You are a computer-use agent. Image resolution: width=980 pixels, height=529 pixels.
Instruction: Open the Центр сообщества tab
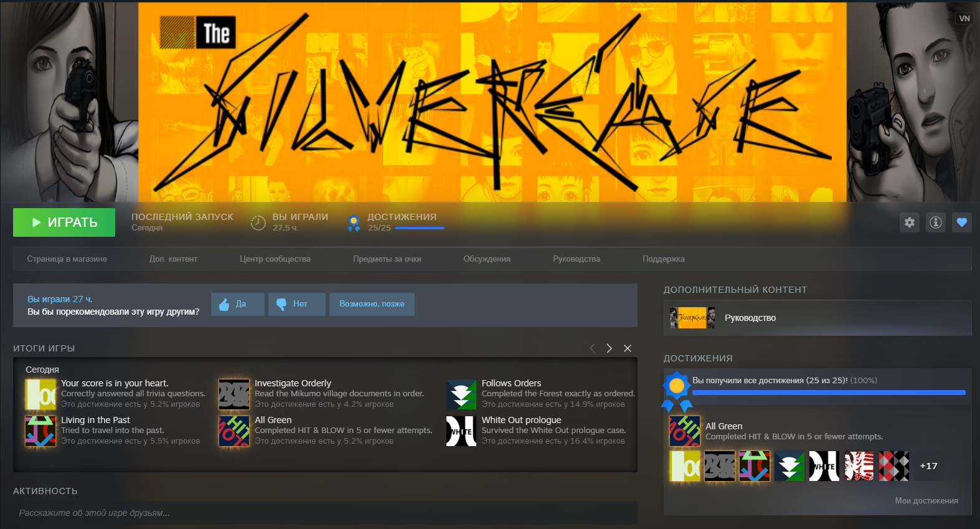(275, 259)
